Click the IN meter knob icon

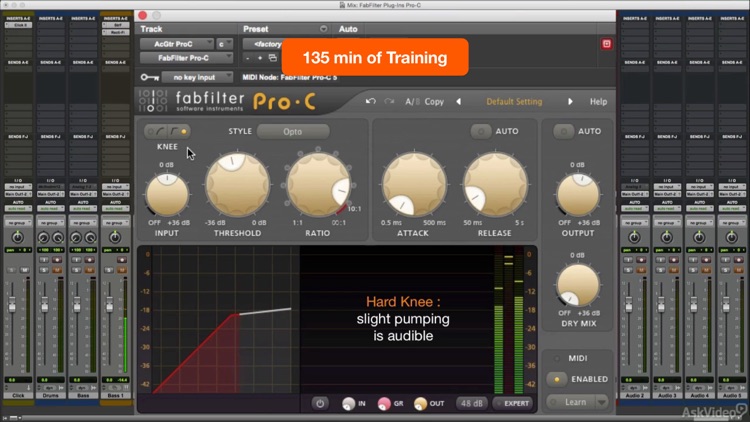349,404
